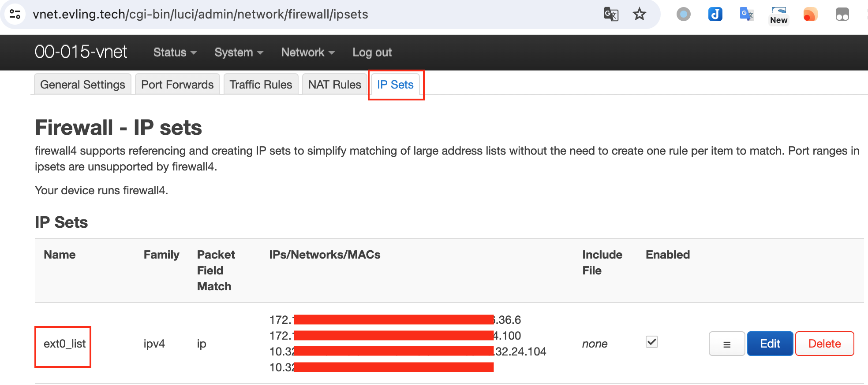This screenshot has width=868, height=385.
Task: Open the blue J extension icon
Action: [x=715, y=15]
